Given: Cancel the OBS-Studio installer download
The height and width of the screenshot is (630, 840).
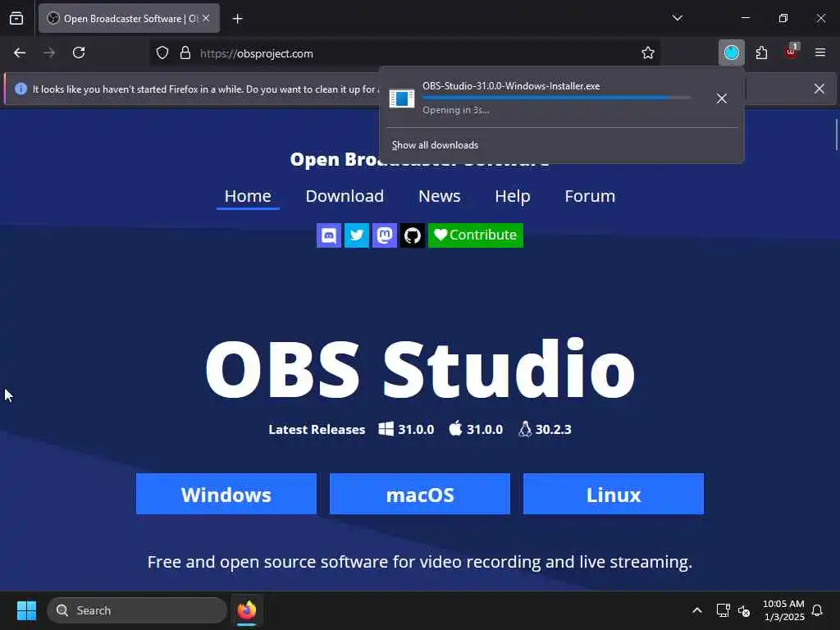Looking at the screenshot, I should pyautogui.click(x=722, y=98).
